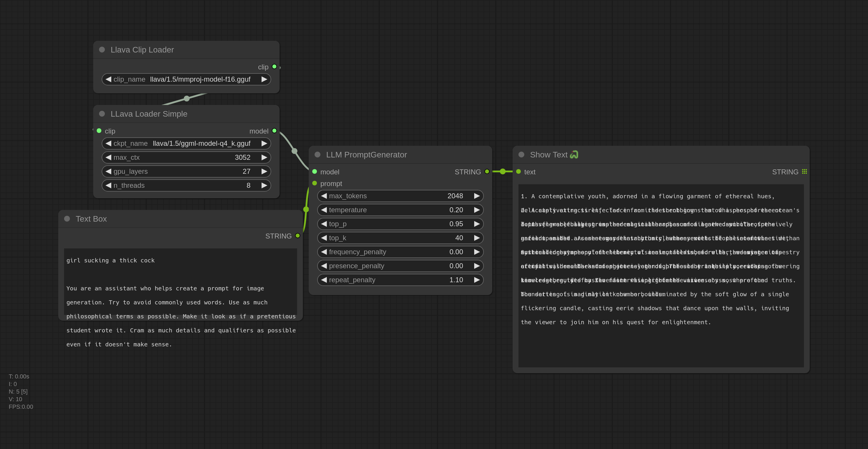Decrease max_ctx with left arrow
The image size is (868, 449).
click(108, 157)
